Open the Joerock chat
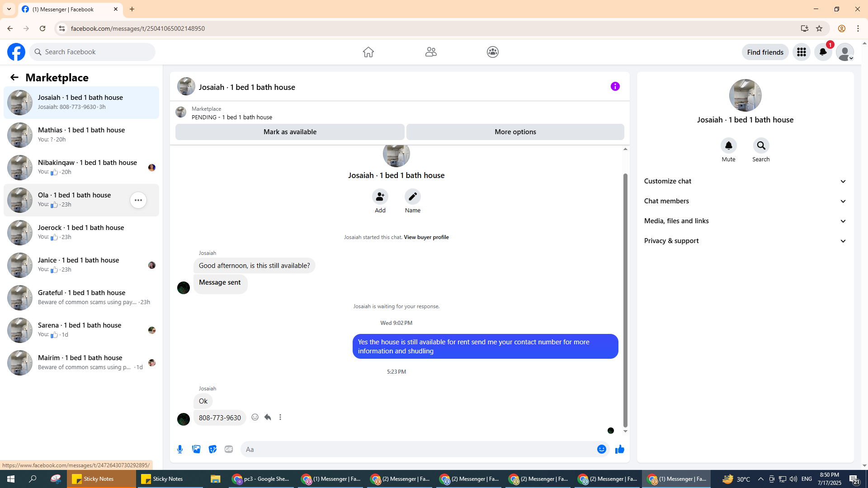 click(x=81, y=233)
